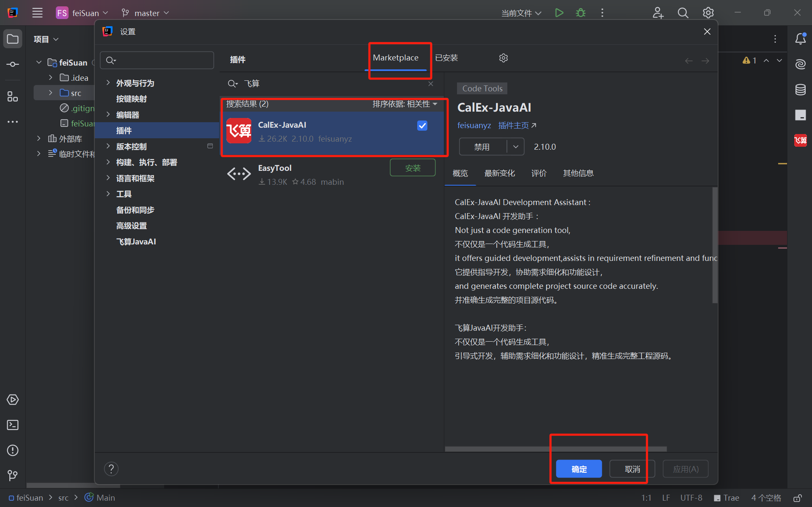Open the Notifications bell icon
This screenshot has height=507, width=812.
point(800,39)
